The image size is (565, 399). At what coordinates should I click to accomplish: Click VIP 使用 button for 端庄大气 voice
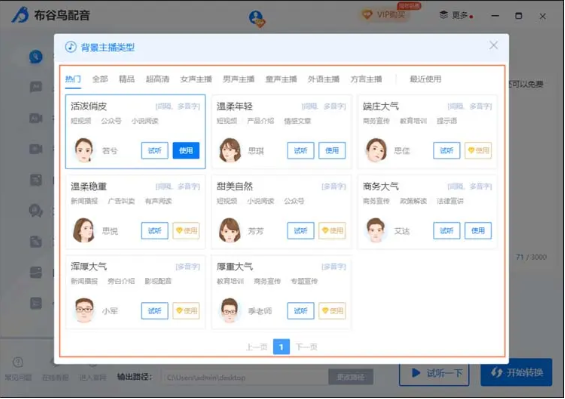[478, 150]
